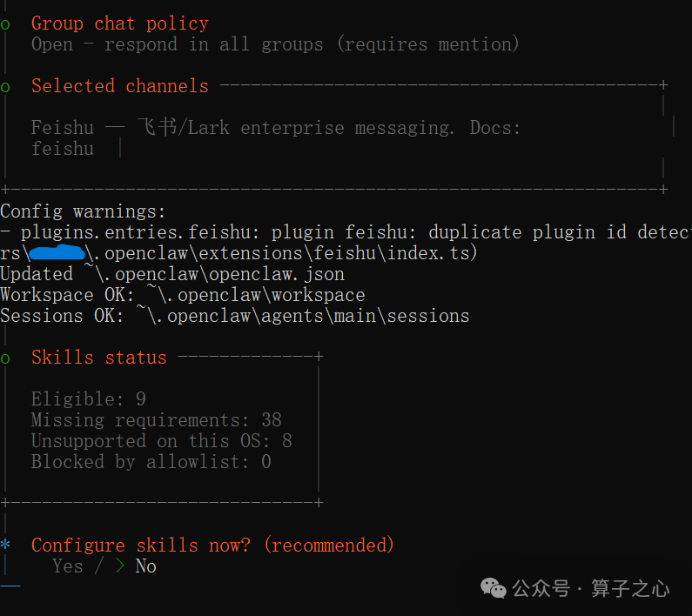Click the 'Updated ~\.openclaw\openclaw.json' line

(172, 274)
